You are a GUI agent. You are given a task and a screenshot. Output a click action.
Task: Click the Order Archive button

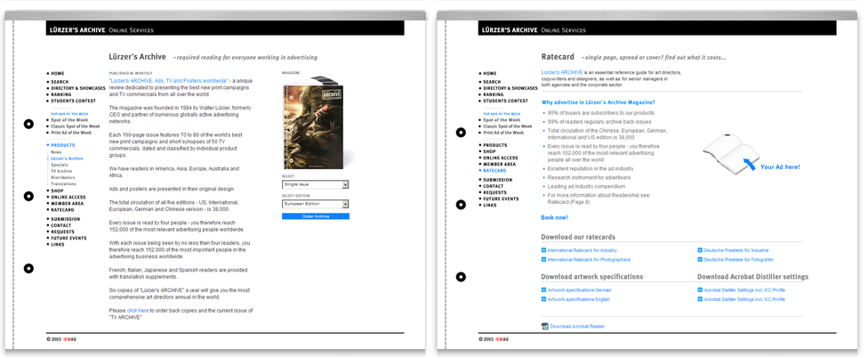316,216
